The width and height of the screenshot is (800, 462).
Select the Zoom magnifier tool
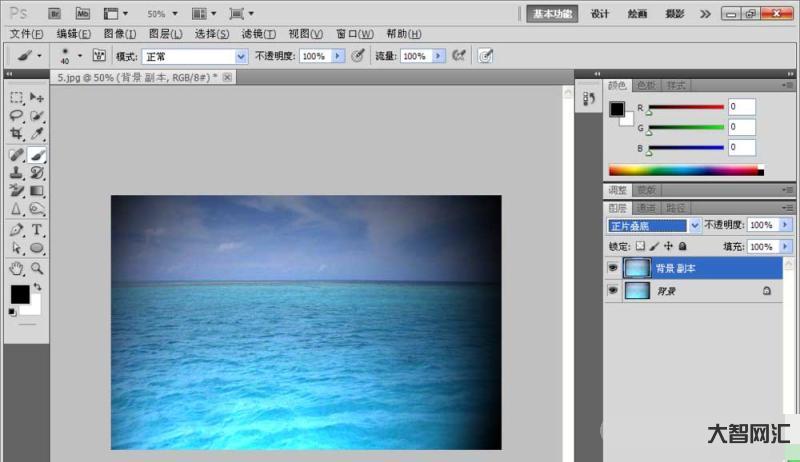[37, 268]
